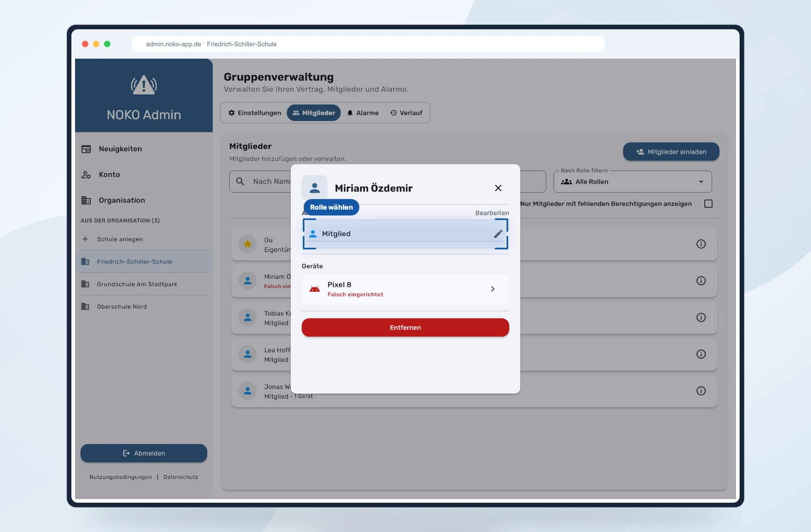Screen dimensions: 811x532
Task: Open the Pixel 8 device details chevron
Action: tap(493, 289)
